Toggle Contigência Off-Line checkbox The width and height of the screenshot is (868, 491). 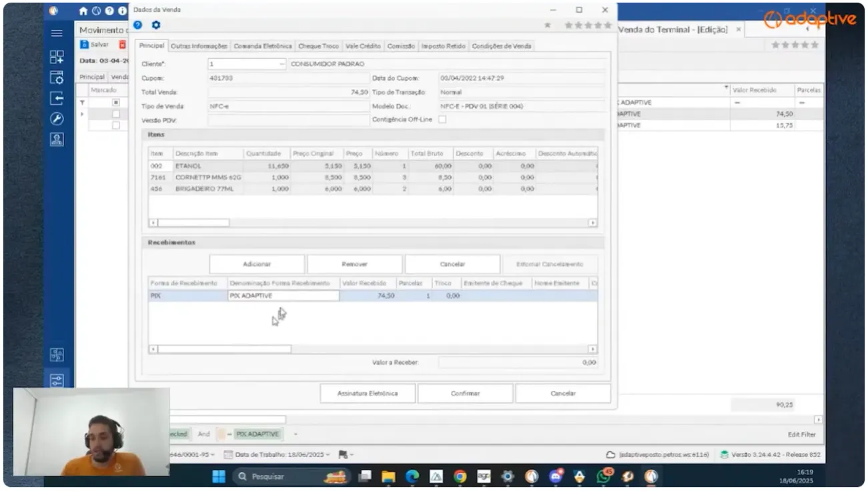pos(442,119)
